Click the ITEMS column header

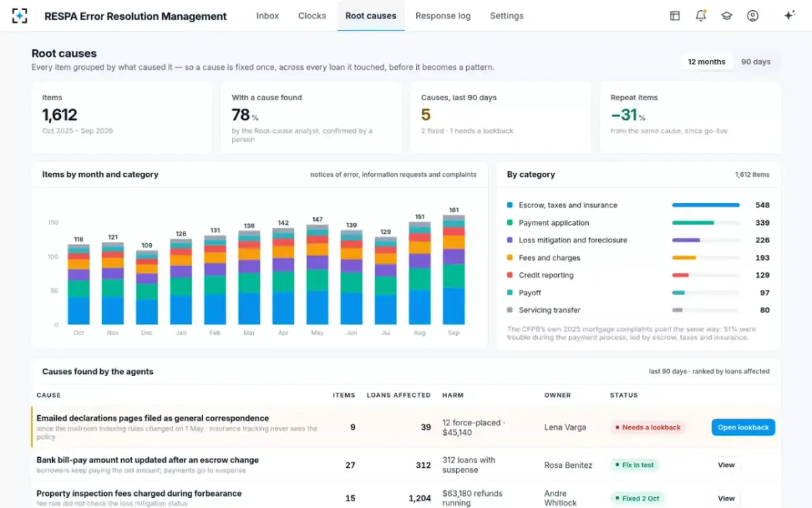tap(344, 395)
